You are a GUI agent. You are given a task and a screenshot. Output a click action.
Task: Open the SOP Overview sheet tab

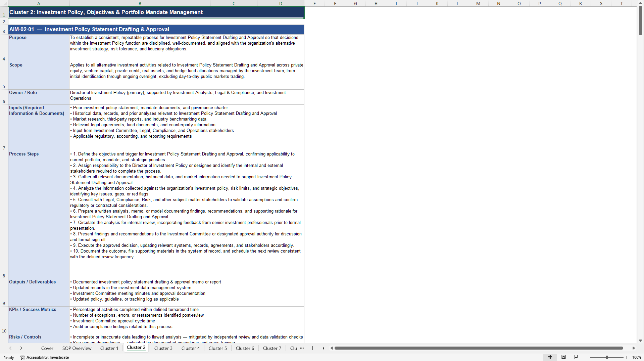[x=77, y=348]
